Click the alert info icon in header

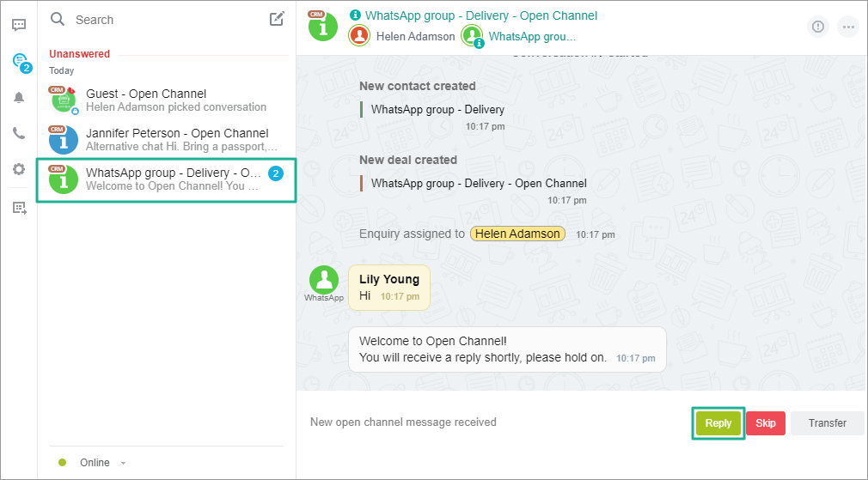(x=817, y=27)
